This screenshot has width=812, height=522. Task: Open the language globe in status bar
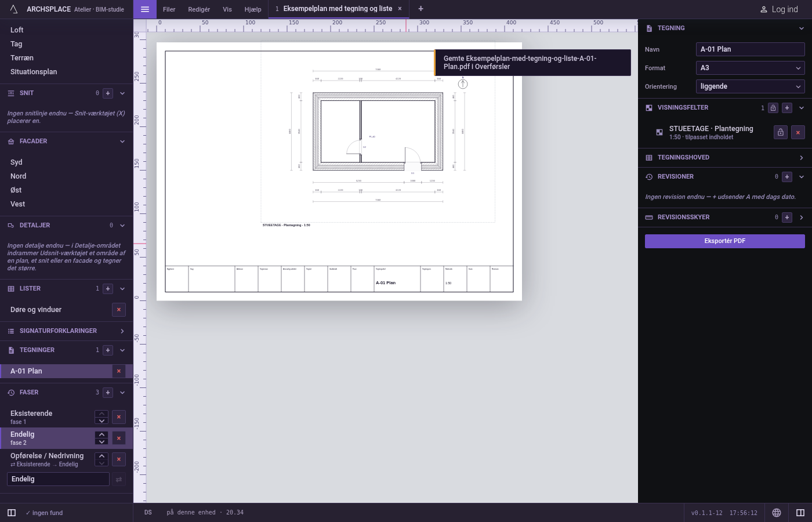777,513
